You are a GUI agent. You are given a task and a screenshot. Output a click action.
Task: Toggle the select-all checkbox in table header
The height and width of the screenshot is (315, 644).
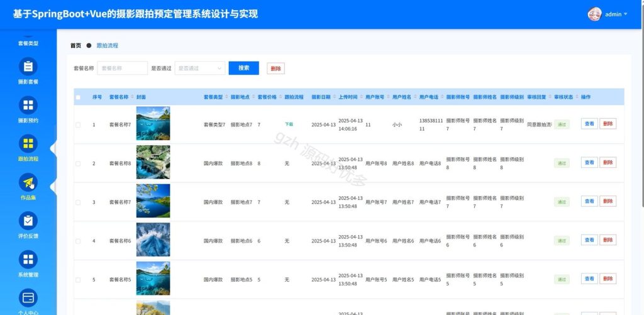[78, 97]
